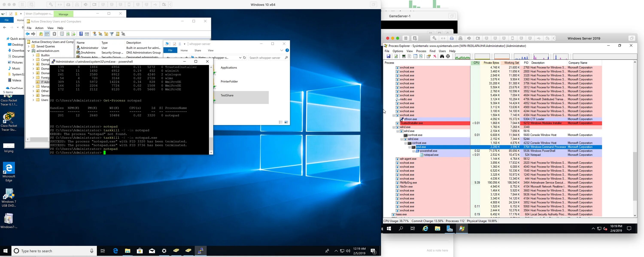Viewport: 644px width, 257px height.
Task: Click Refresh icon in Active Directory toolbar
Action: [x=68, y=34]
